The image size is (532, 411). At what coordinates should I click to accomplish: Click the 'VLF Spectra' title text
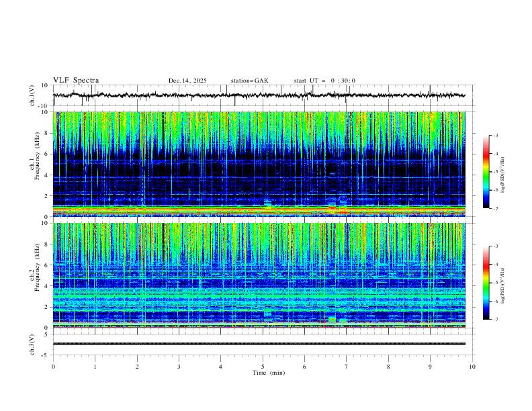pyautogui.click(x=76, y=81)
